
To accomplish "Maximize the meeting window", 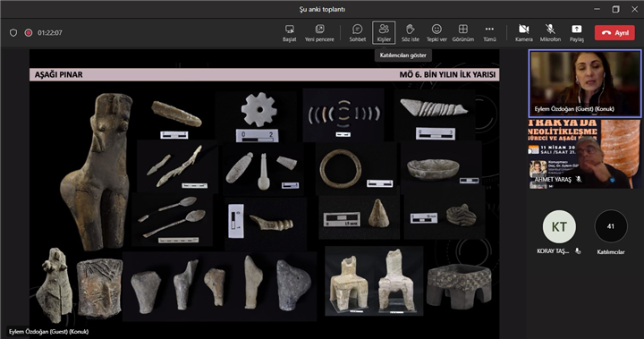I will (615, 9).
